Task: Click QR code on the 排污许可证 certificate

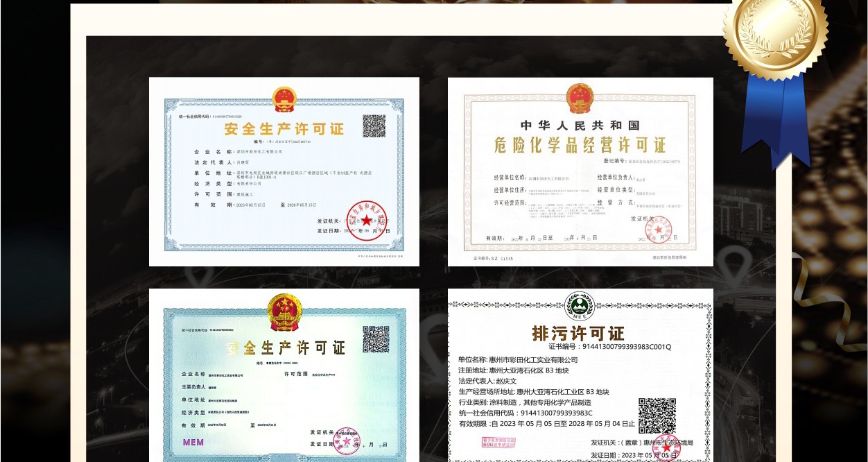Action: point(657,416)
